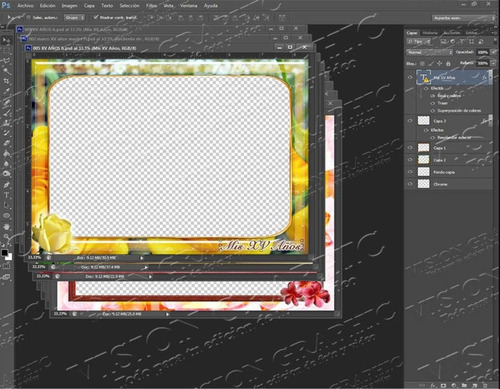
Task: Toggle Selec. autom. checkbox
Action: [x=28, y=17]
